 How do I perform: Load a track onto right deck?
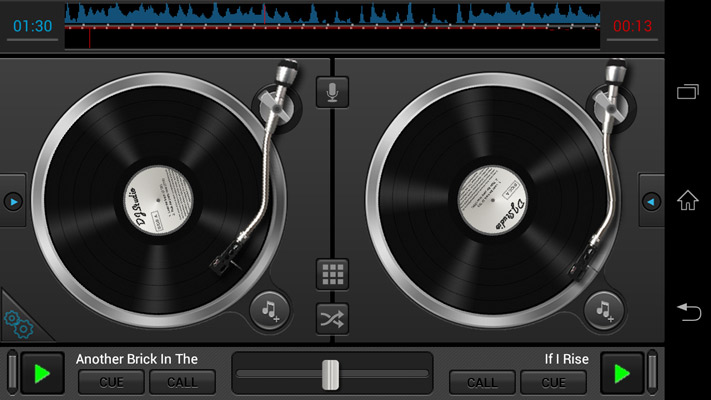[x=604, y=311]
